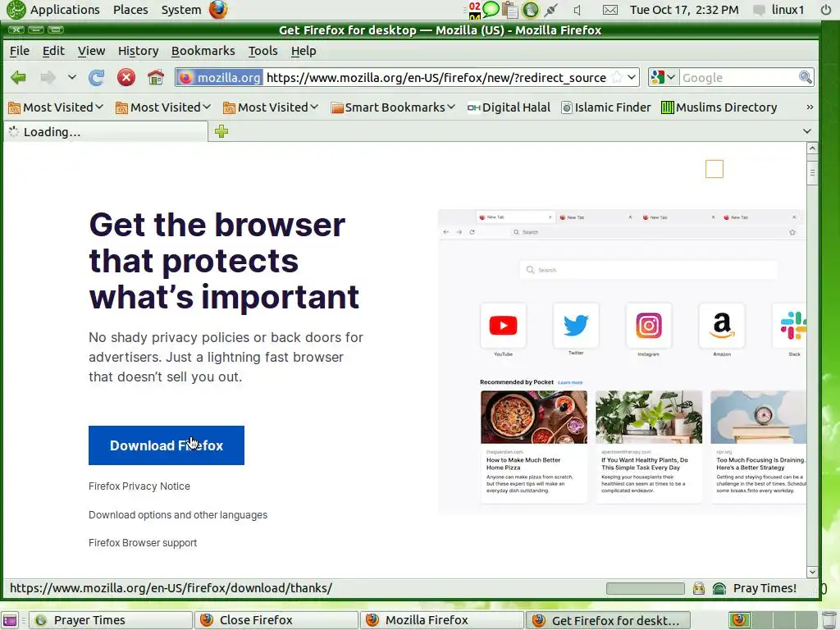Click the green mosque icon by Pray Times!

[719, 589]
